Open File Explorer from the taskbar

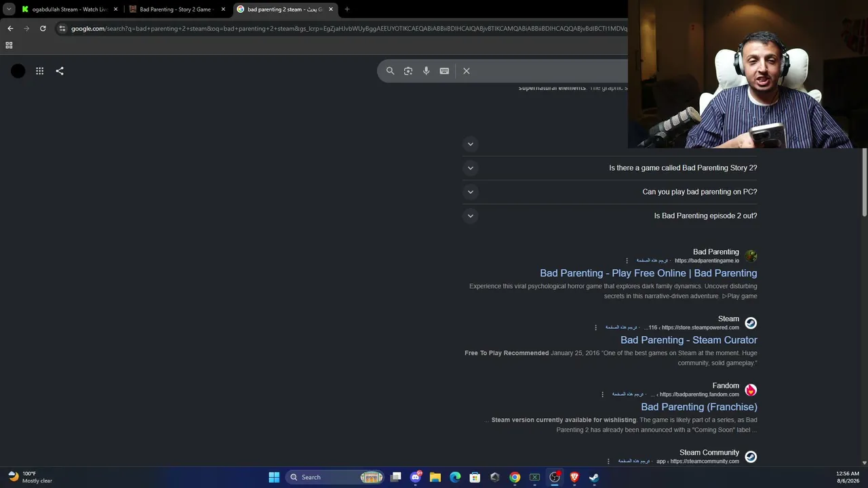[435, 477]
